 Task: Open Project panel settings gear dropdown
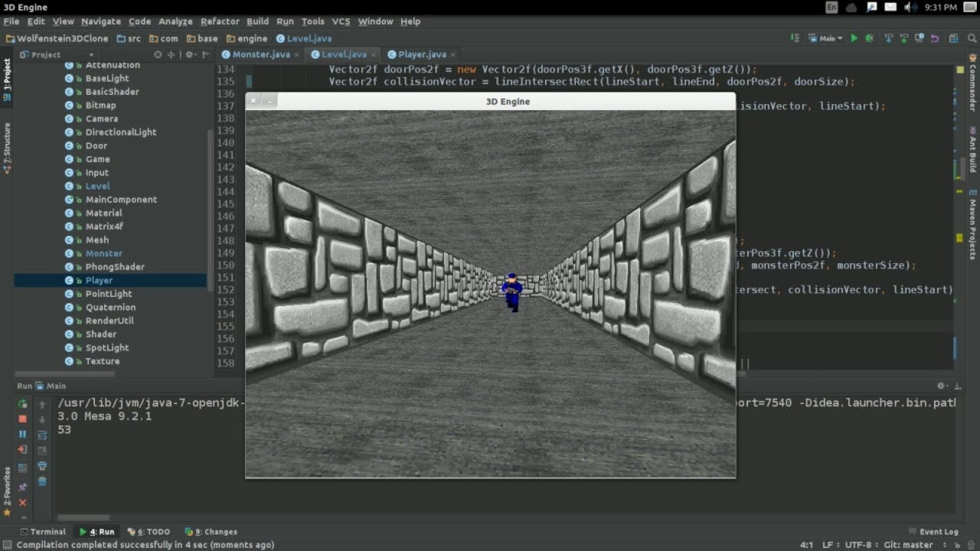pyautogui.click(x=190, y=55)
